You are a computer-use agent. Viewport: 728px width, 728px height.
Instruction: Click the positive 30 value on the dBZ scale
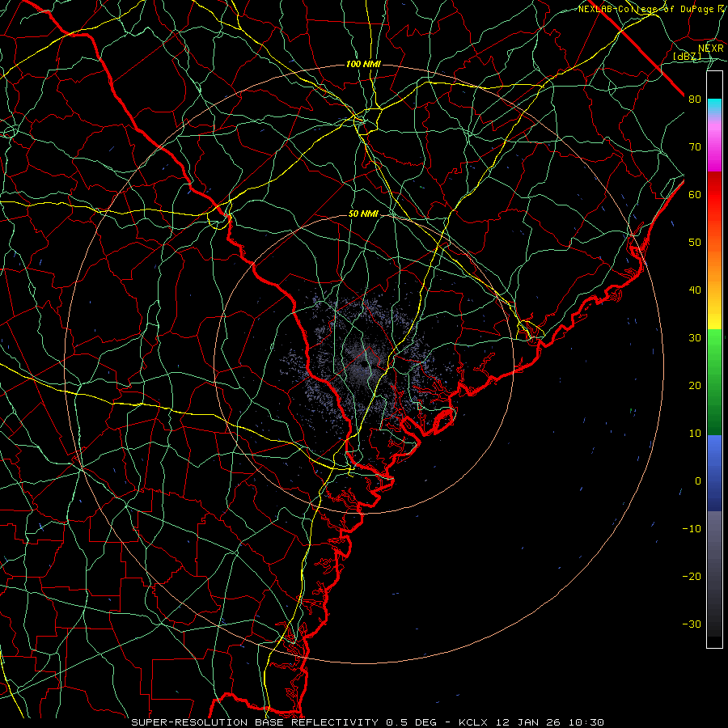[x=695, y=337]
